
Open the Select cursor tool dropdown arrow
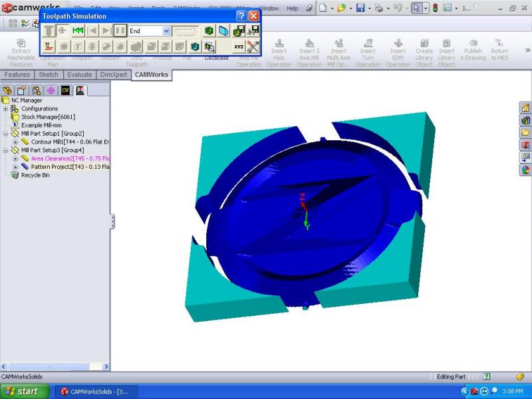(x=426, y=8)
